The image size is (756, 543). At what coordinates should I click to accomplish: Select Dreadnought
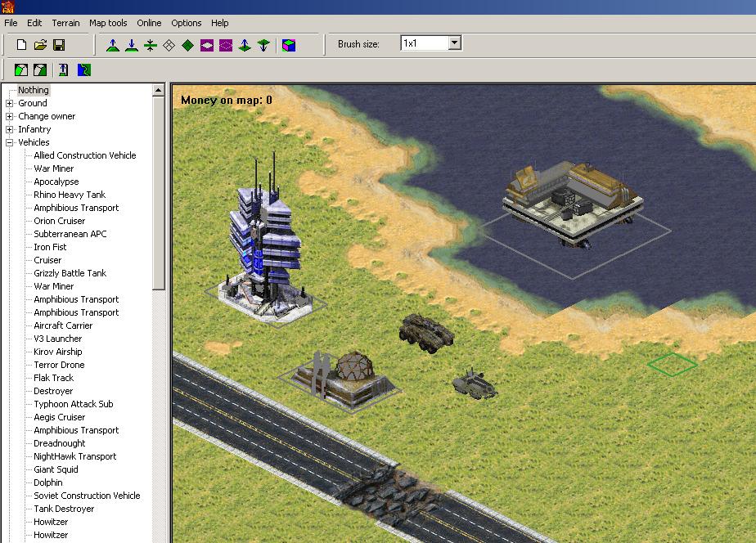pos(59,443)
